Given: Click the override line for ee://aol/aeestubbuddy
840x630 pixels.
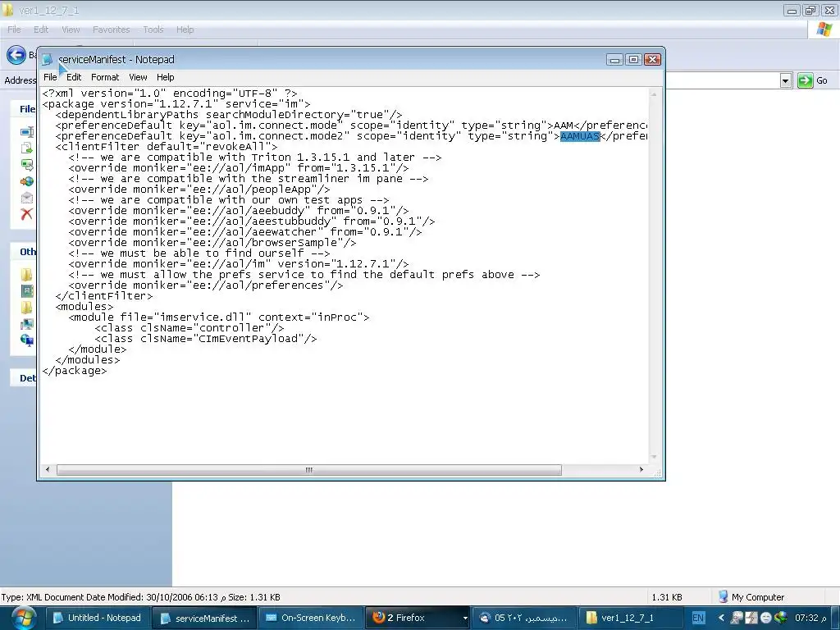Looking at the screenshot, I should 252,221.
